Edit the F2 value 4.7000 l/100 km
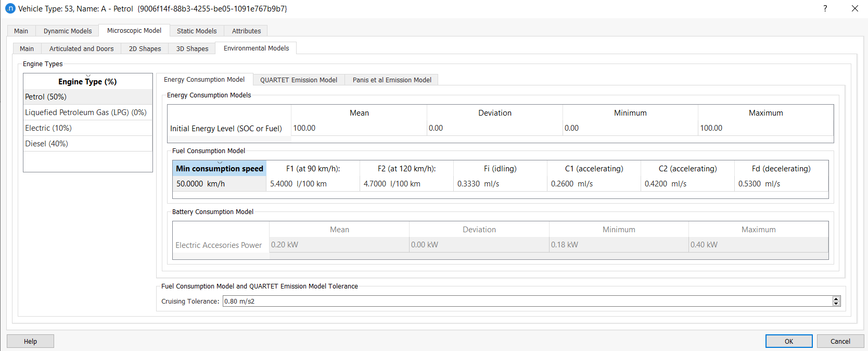The height and width of the screenshot is (351, 868). [x=407, y=184]
